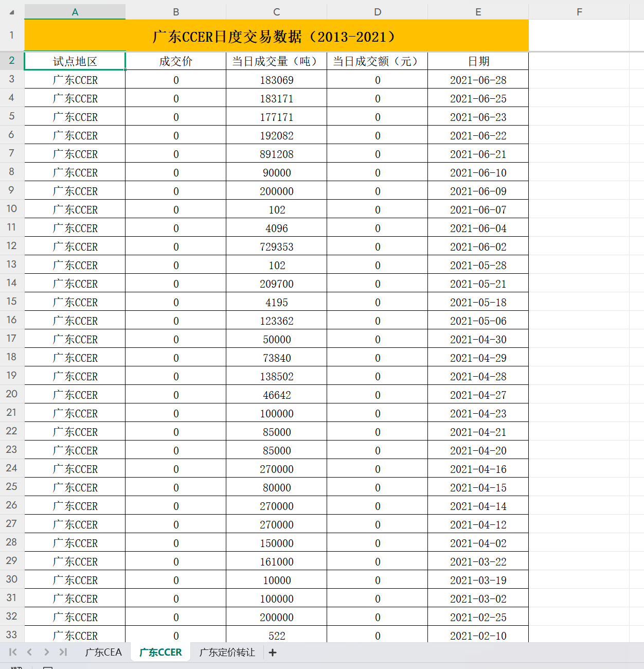Select date cell 2021-05-28
Screen dimensions: 644x669
tap(478, 265)
